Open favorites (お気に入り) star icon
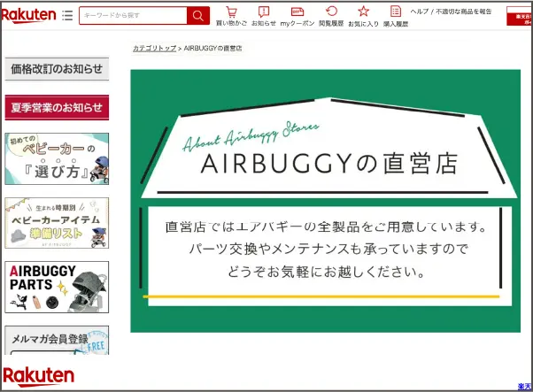Screen dimensions: 533x392 tap(363, 16)
